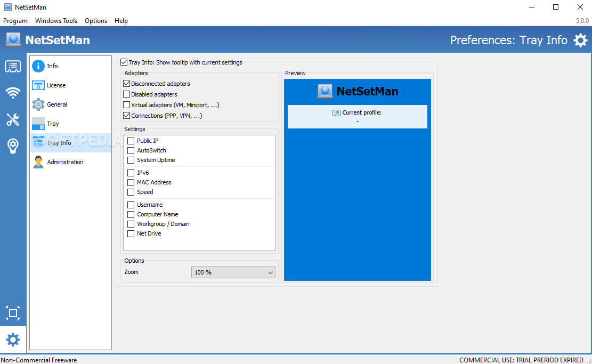Click the Administration person icon

(x=38, y=162)
